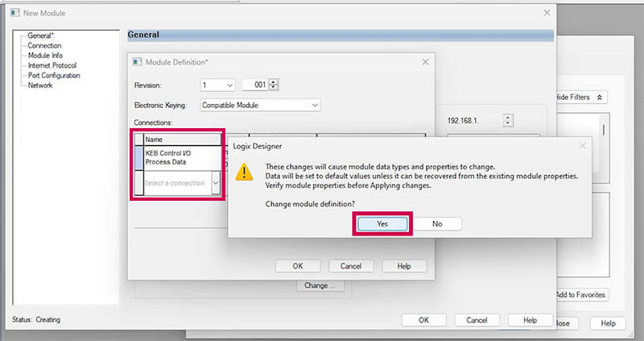
Task: Select Module Info in the tree
Action: (x=45, y=56)
